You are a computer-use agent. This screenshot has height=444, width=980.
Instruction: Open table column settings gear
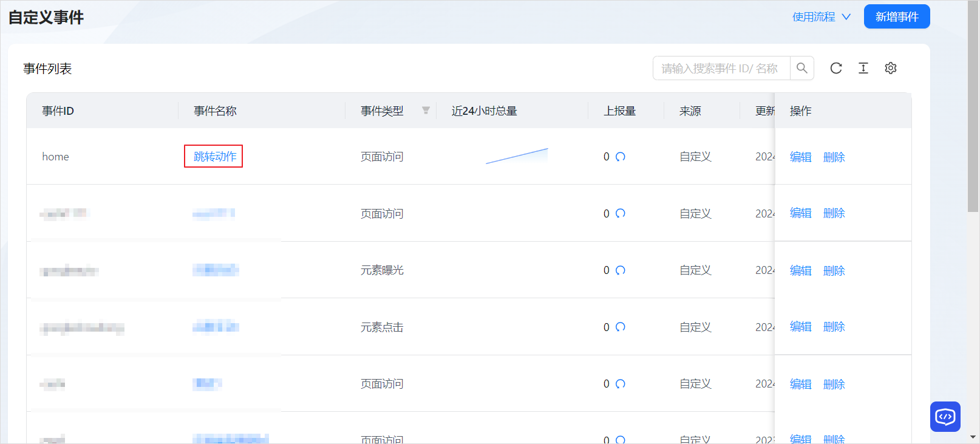pyautogui.click(x=891, y=68)
